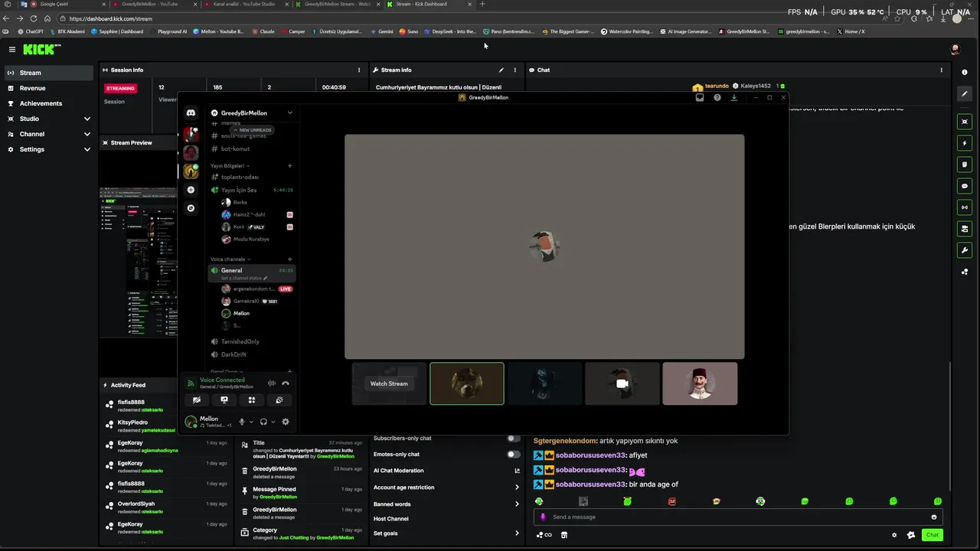Open Banned words chevron

tap(517, 504)
